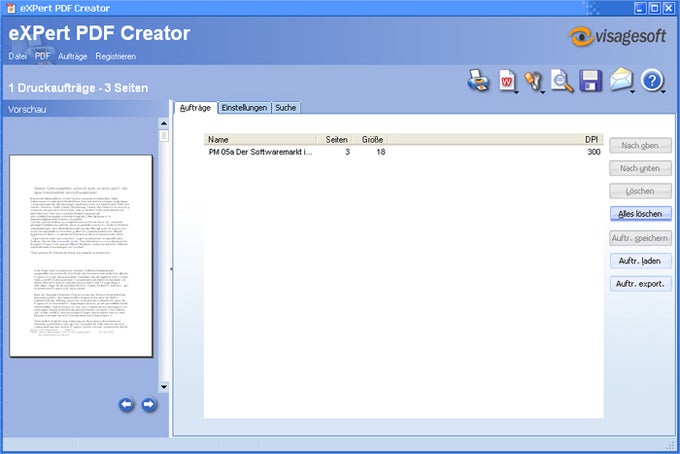Open the Datei menu
This screenshot has width=680, height=454.
click(17, 56)
